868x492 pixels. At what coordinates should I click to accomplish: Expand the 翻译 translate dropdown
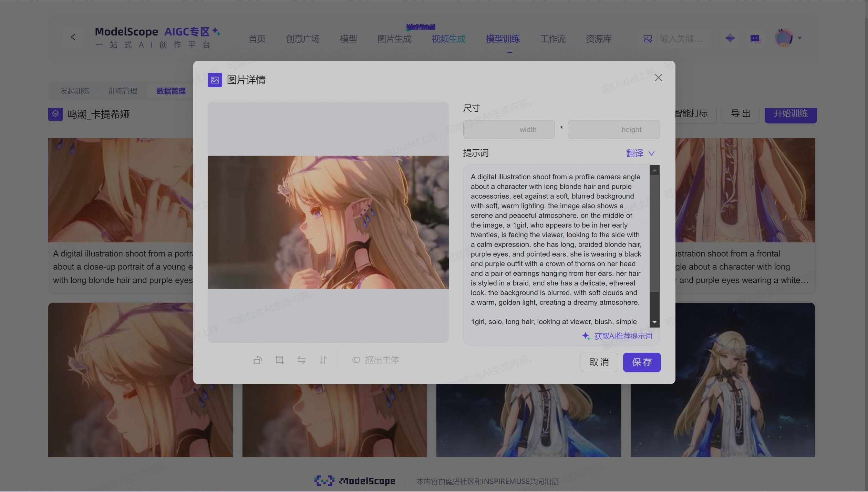click(640, 153)
